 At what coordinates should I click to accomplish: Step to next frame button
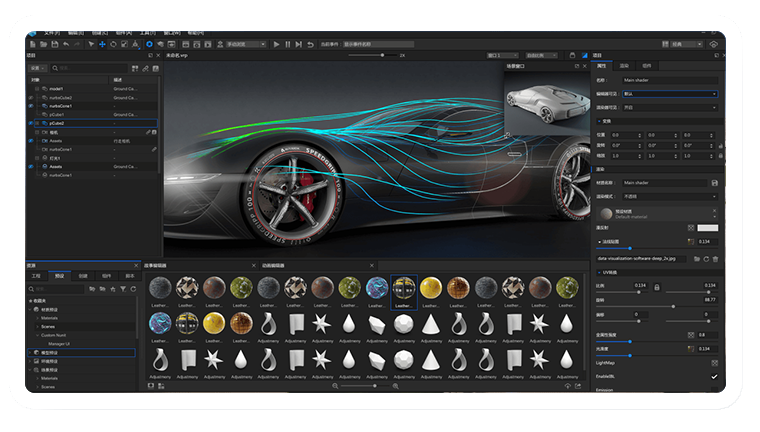tap(299, 44)
